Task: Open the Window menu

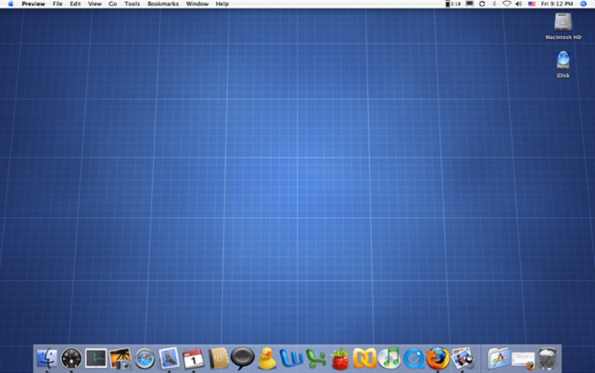Action: tap(197, 4)
